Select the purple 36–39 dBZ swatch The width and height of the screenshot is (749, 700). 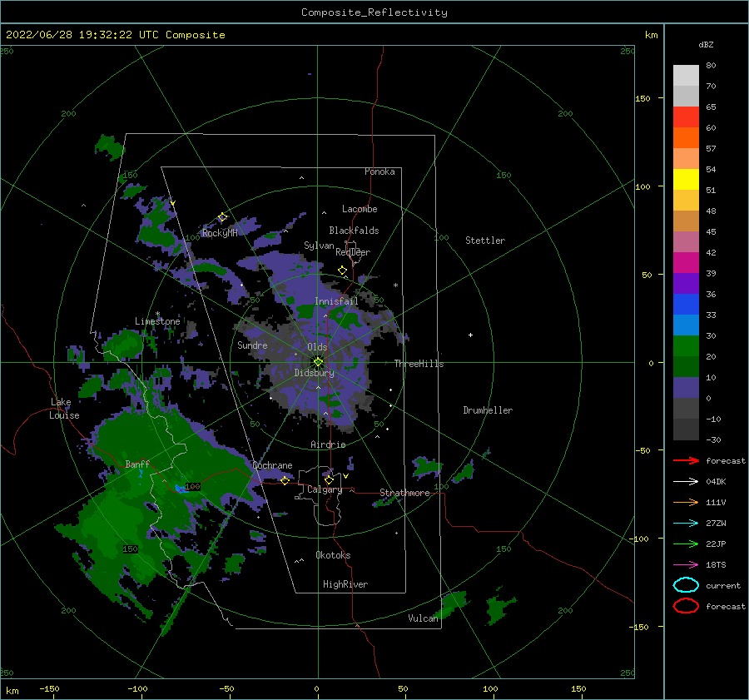pyautogui.click(x=686, y=284)
